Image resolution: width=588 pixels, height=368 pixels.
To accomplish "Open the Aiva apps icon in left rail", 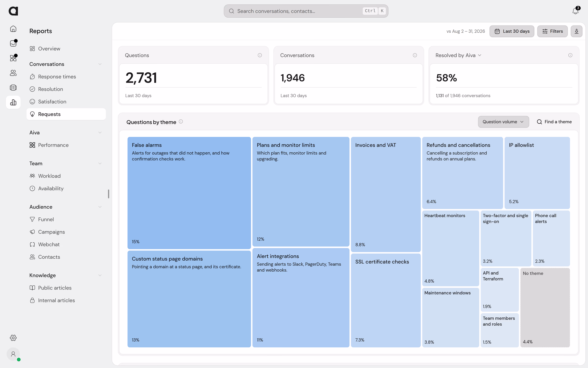I will tap(13, 58).
